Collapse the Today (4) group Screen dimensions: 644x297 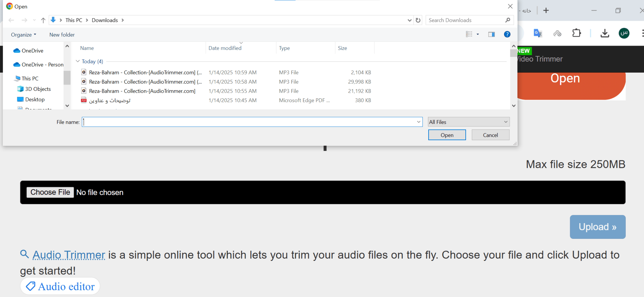tap(78, 61)
